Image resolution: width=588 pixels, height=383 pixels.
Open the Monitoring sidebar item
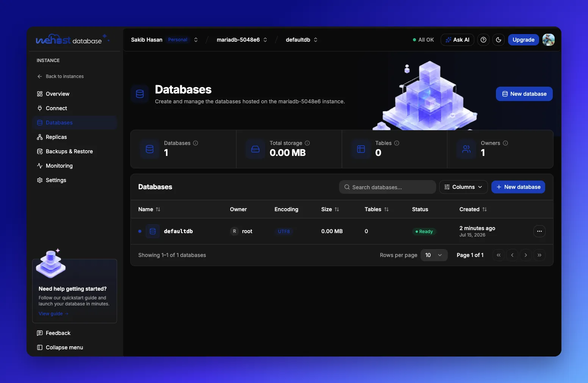pyautogui.click(x=75, y=166)
